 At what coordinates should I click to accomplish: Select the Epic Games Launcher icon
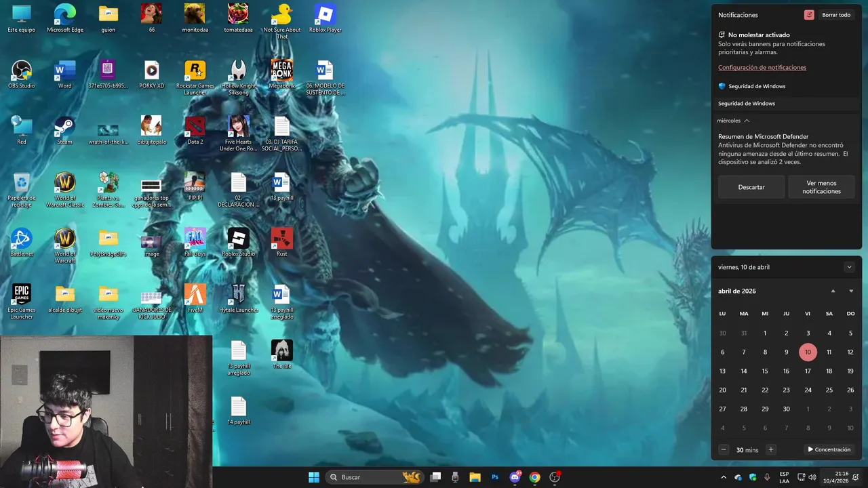pyautogui.click(x=22, y=302)
